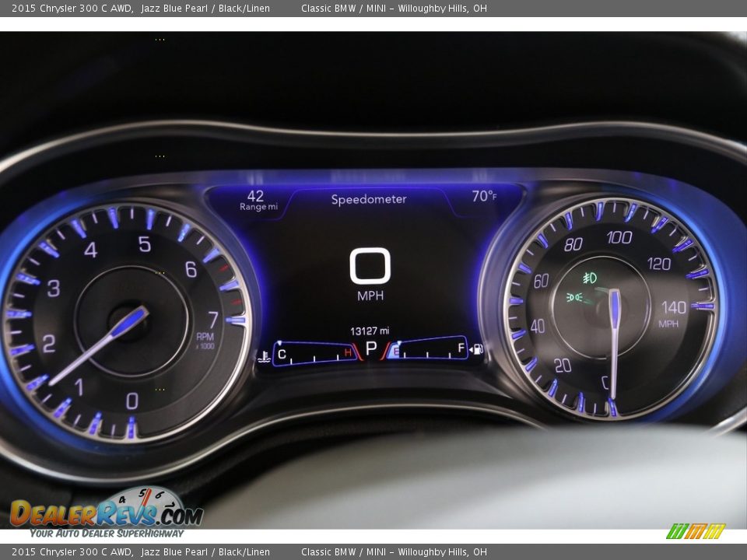The width and height of the screenshot is (747, 560).
Task: Click the engine coolant temperature icon
Action: click(x=264, y=357)
